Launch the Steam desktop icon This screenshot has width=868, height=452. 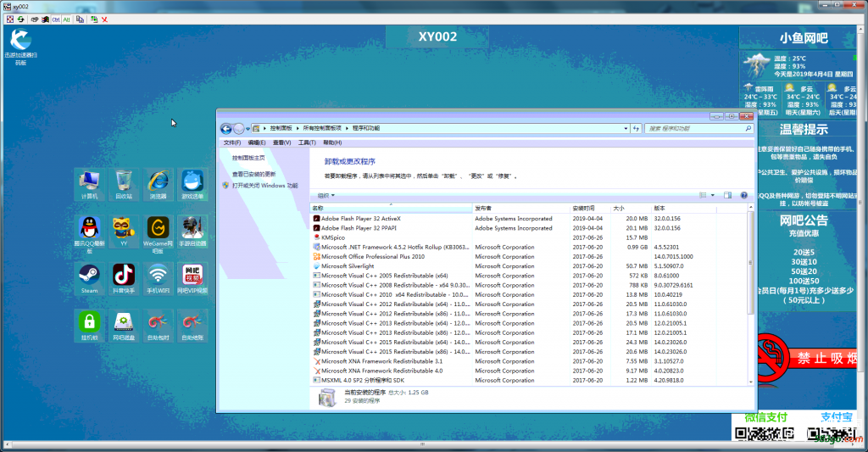tap(89, 279)
